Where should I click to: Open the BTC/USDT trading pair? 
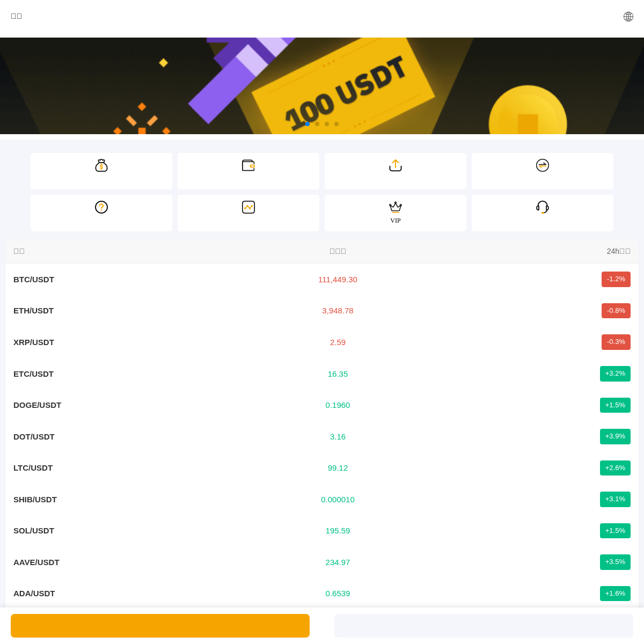[x=34, y=280]
